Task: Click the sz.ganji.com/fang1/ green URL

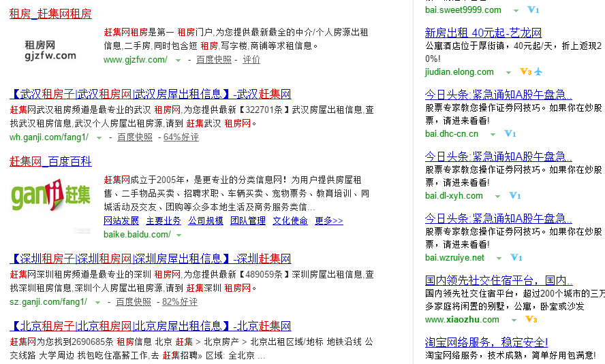Action: click(48, 302)
